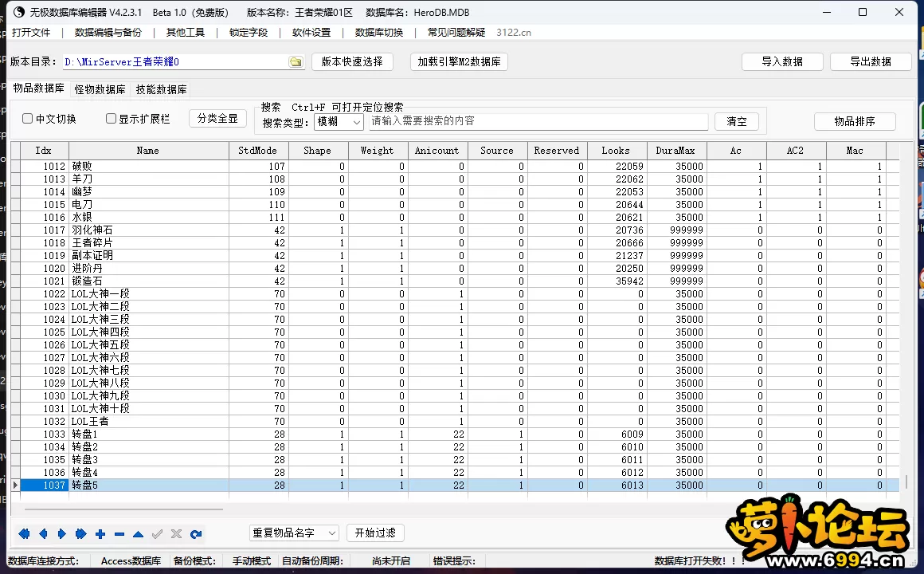
Task: Click the post edit checkmark icon
Action: point(158,534)
